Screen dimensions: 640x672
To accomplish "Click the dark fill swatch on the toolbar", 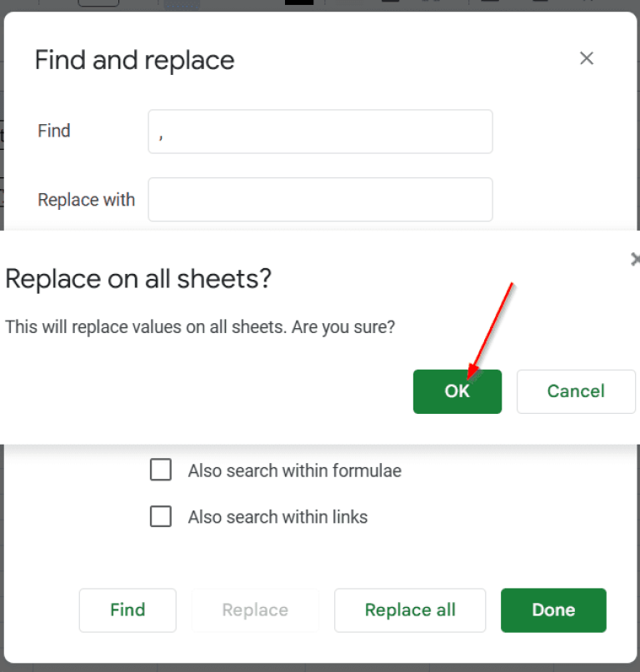I will coord(298,5).
